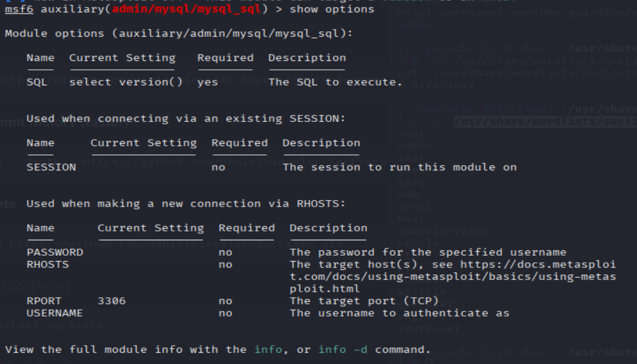Select the SESSION option name
The height and width of the screenshot is (364, 637).
[x=51, y=167]
